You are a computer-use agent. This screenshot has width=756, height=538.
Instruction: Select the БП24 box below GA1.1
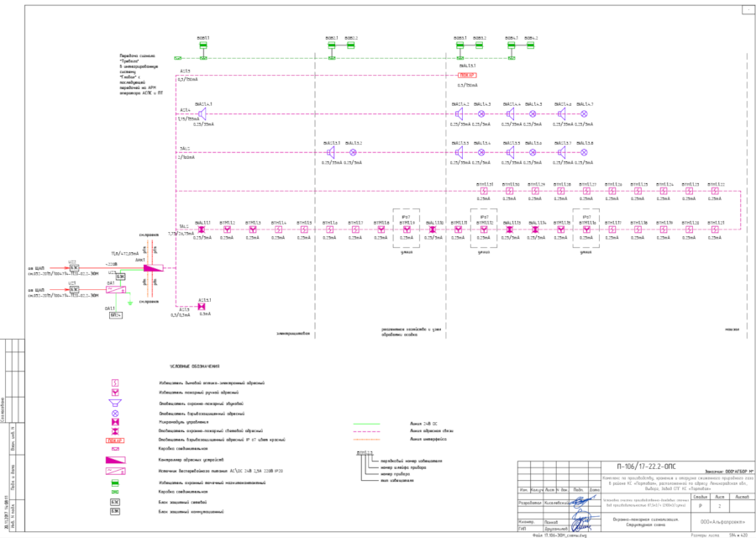(116, 315)
